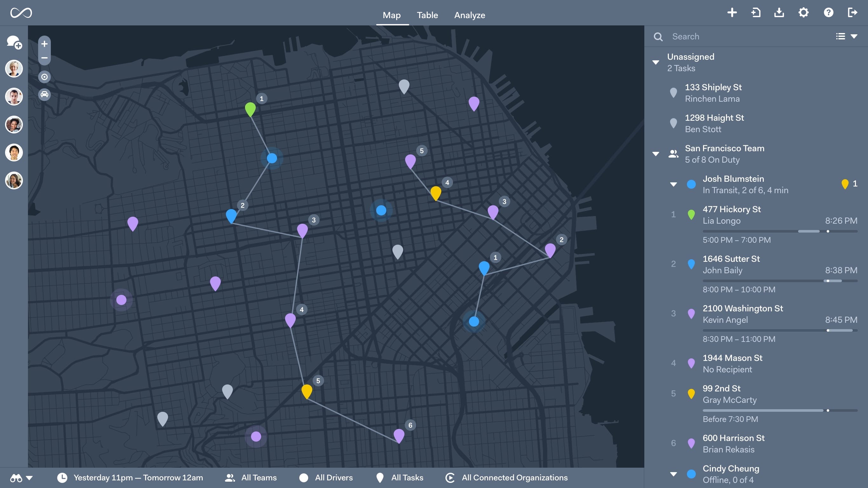The height and width of the screenshot is (488, 868).
Task: Zoom in using the map plus control
Action: tap(44, 44)
